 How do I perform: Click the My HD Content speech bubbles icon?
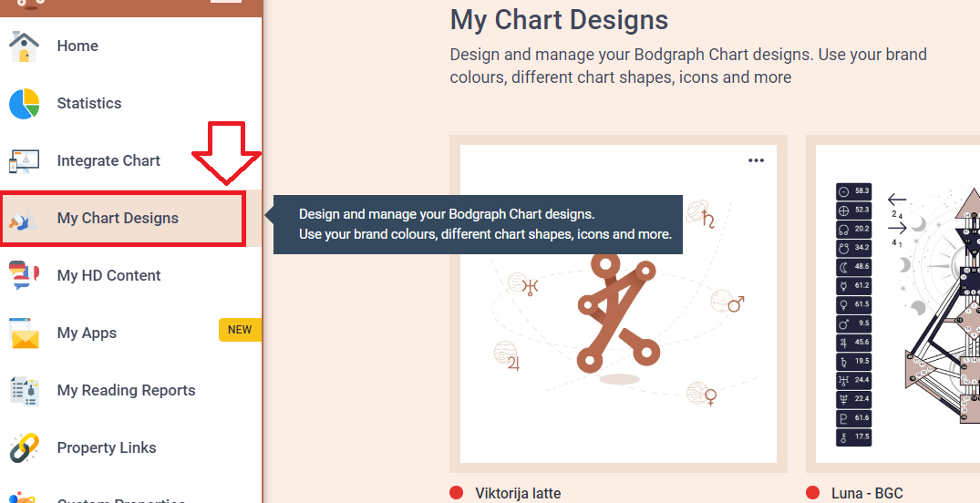24,275
